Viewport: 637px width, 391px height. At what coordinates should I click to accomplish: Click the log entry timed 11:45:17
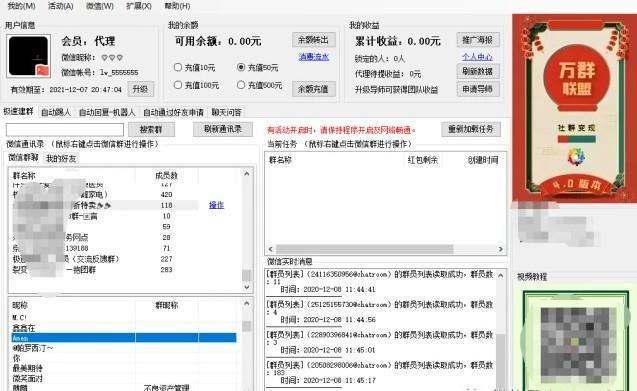click(380, 373)
